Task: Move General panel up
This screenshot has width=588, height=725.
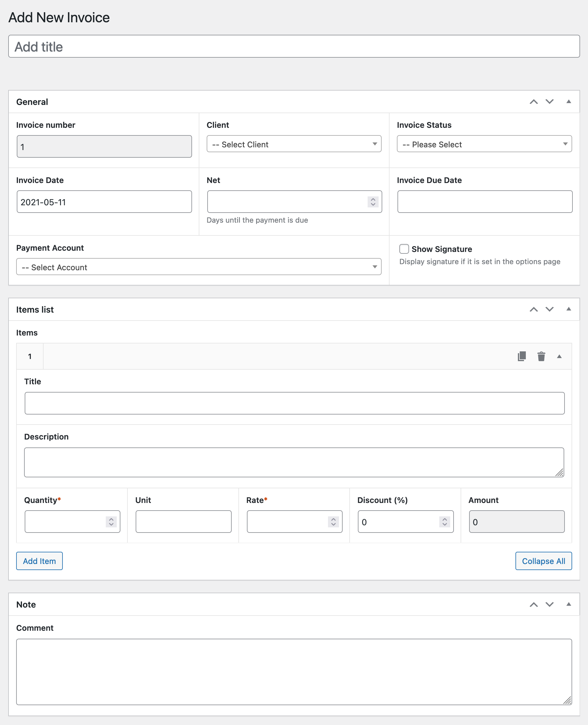Action: coord(534,102)
